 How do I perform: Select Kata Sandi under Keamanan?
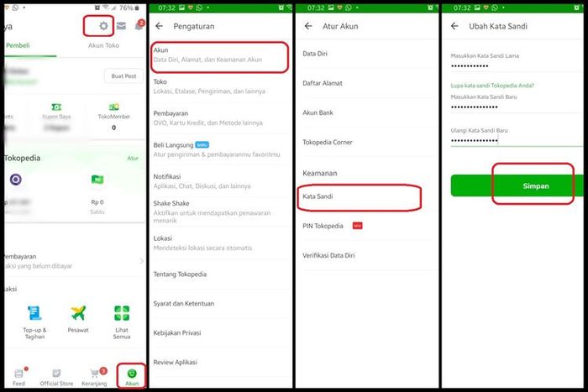click(x=360, y=196)
